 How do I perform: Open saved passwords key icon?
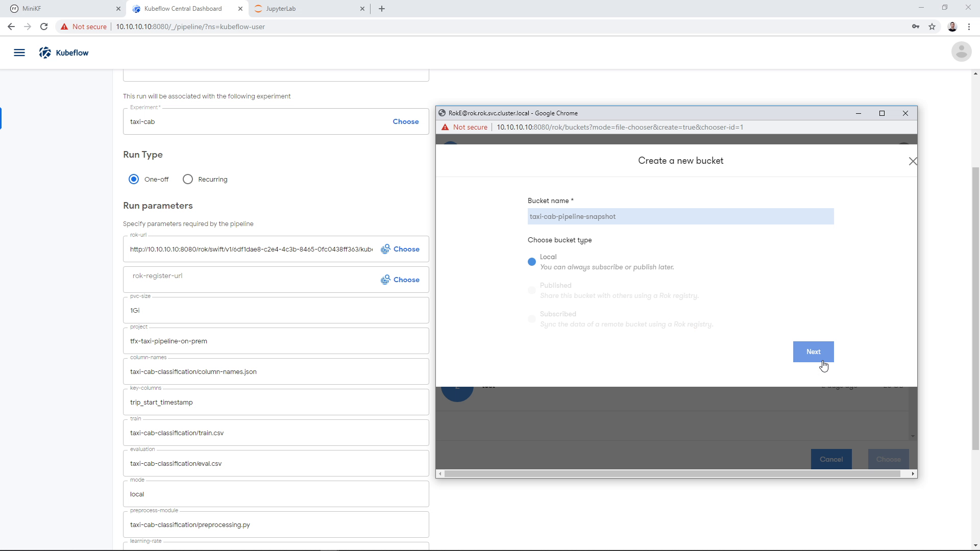pos(916,27)
